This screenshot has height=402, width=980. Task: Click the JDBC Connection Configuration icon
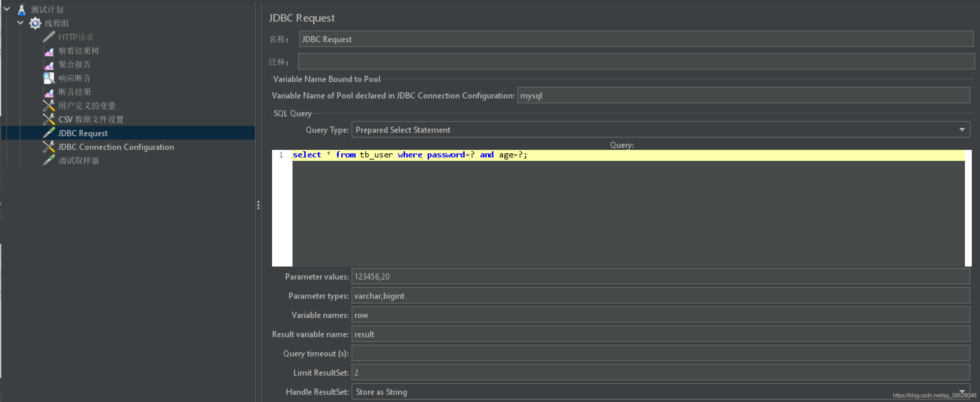point(49,147)
